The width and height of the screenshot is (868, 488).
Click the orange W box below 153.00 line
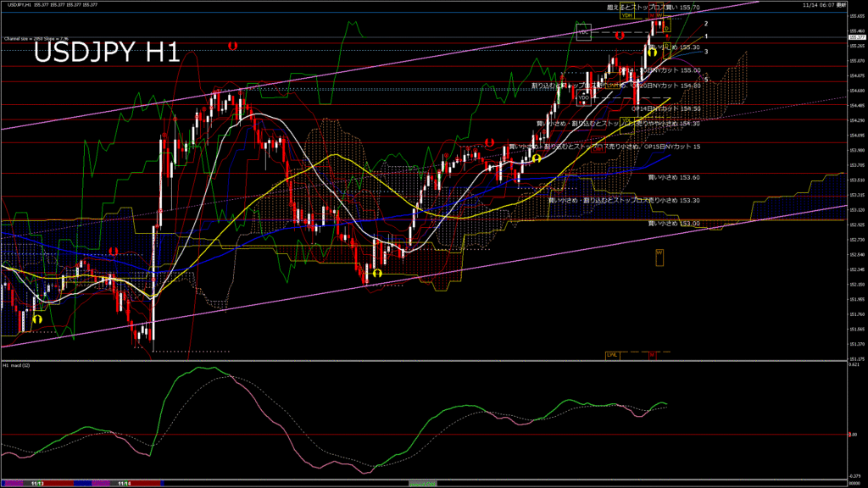[x=659, y=253]
